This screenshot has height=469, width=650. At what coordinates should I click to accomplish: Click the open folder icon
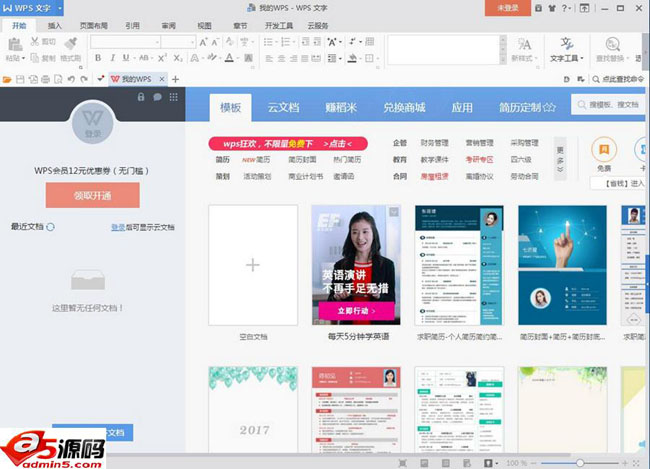(7, 79)
